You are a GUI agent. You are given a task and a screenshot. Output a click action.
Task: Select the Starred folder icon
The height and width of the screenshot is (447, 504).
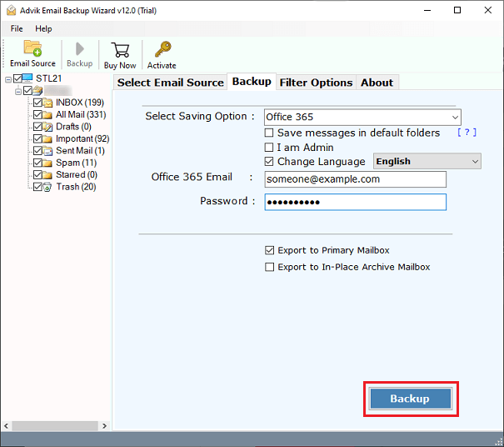pyautogui.click(x=47, y=175)
